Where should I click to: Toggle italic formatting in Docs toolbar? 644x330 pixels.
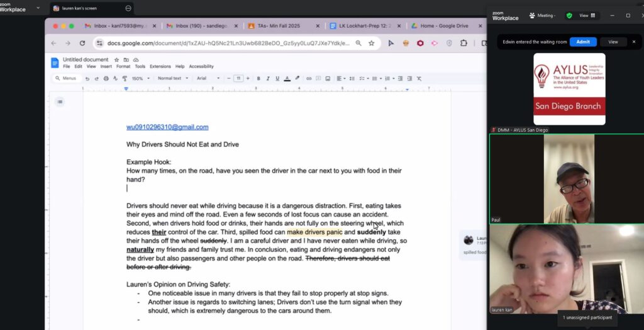click(x=267, y=78)
